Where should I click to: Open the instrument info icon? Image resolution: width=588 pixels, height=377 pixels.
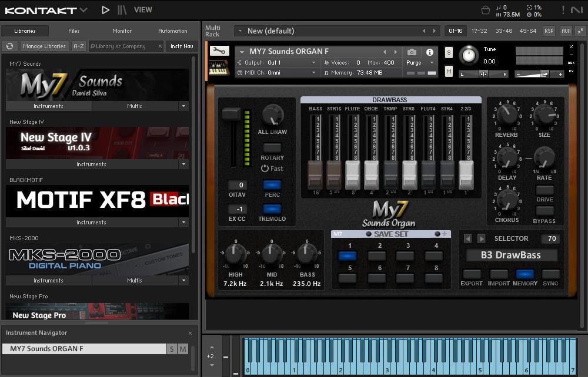click(430, 52)
